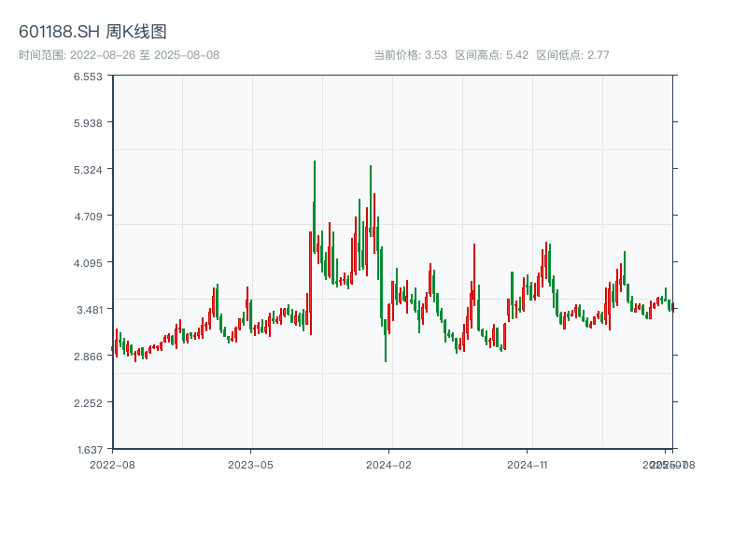The width and height of the screenshot is (747, 560).
Task: Click the 区间高点 5.42 label
Action: 491,55
